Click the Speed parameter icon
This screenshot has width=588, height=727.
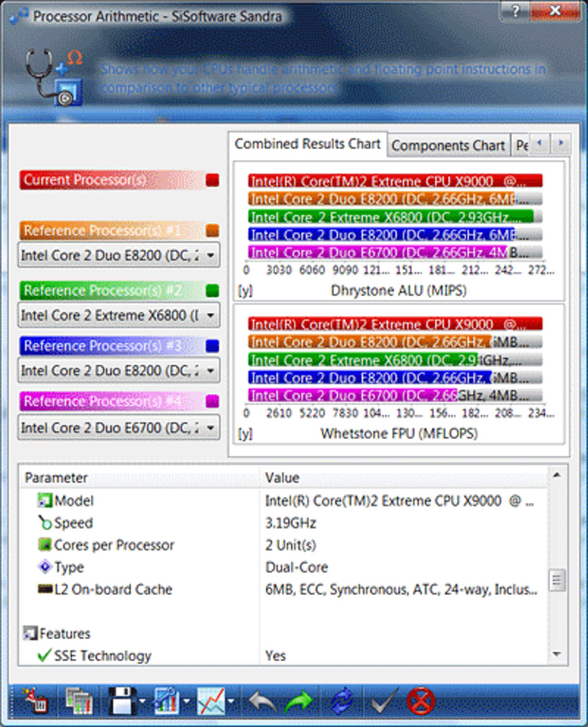45,523
